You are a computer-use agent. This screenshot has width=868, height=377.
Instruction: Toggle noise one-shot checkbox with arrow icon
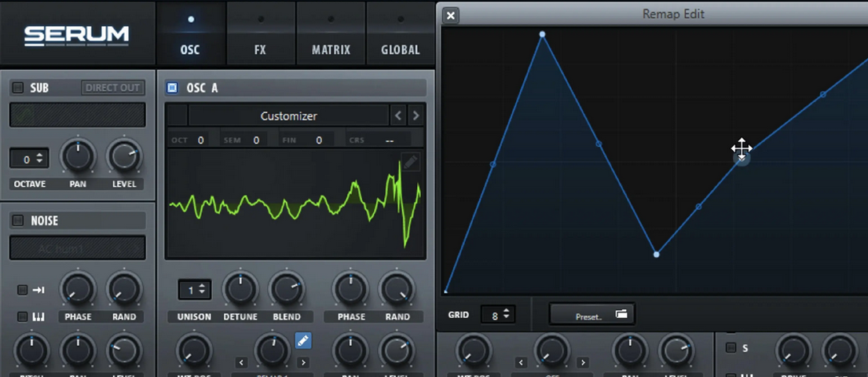(22, 290)
